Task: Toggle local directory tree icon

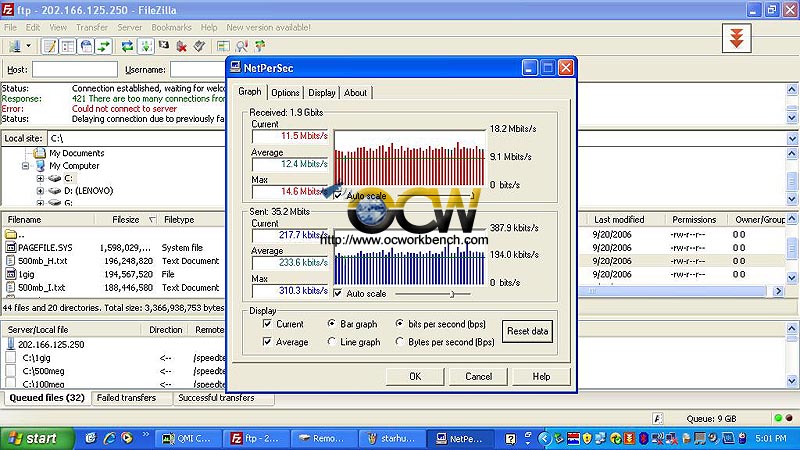Action: [68, 46]
